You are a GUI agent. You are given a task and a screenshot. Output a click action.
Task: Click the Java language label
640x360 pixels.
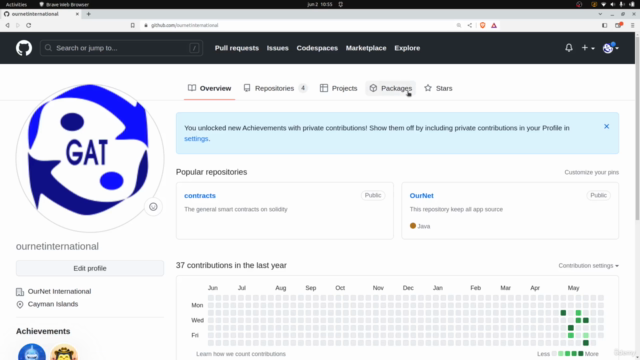424,226
